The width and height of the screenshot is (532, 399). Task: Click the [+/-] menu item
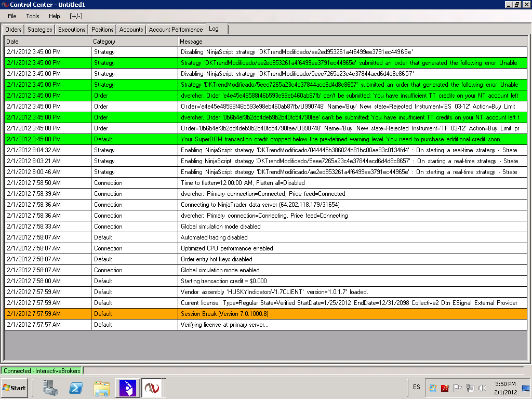[76, 16]
